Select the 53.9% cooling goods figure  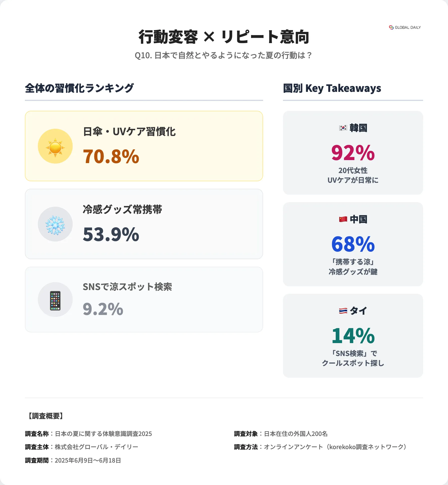[x=111, y=234]
